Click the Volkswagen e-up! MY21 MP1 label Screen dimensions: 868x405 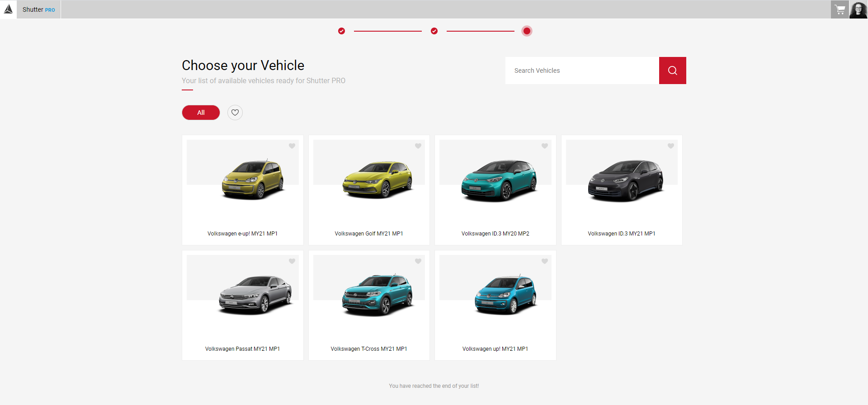[x=242, y=234]
